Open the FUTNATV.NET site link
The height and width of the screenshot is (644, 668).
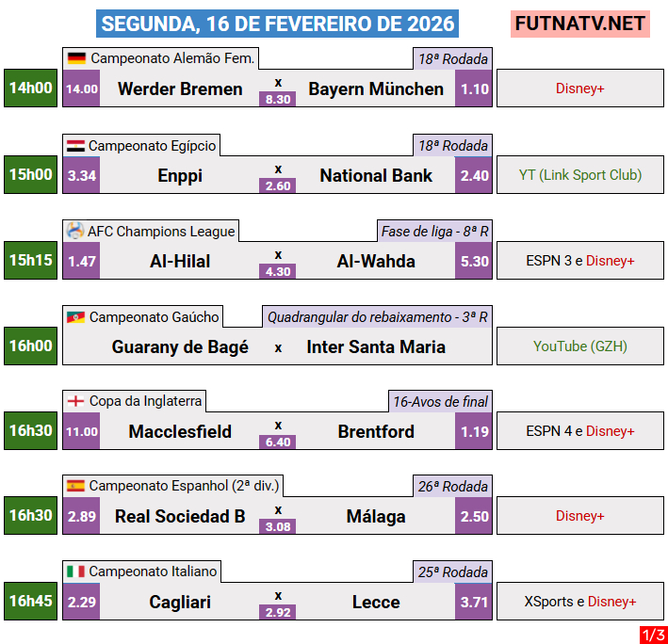coord(580,24)
